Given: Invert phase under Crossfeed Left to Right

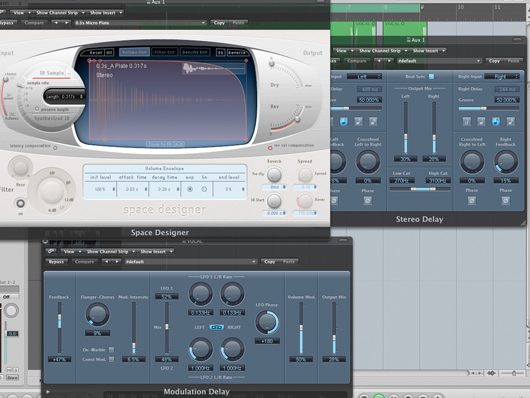Looking at the screenshot, I should click(367, 201).
